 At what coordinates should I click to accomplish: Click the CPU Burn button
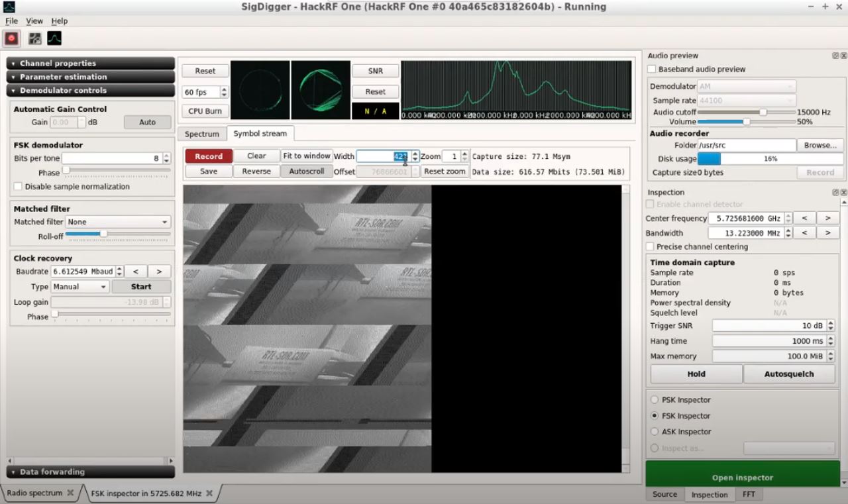click(205, 111)
